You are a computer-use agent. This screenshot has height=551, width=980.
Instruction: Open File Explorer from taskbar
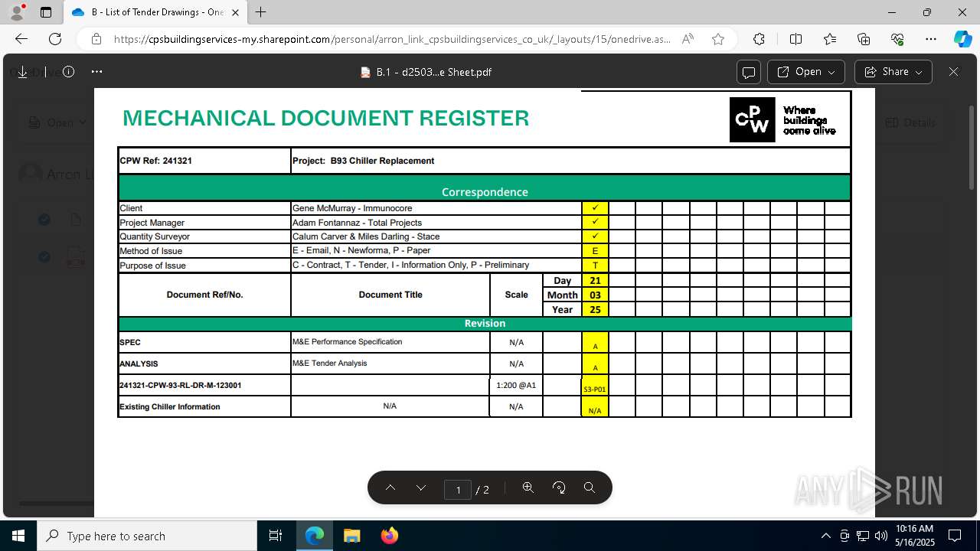[x=351, y=536]
